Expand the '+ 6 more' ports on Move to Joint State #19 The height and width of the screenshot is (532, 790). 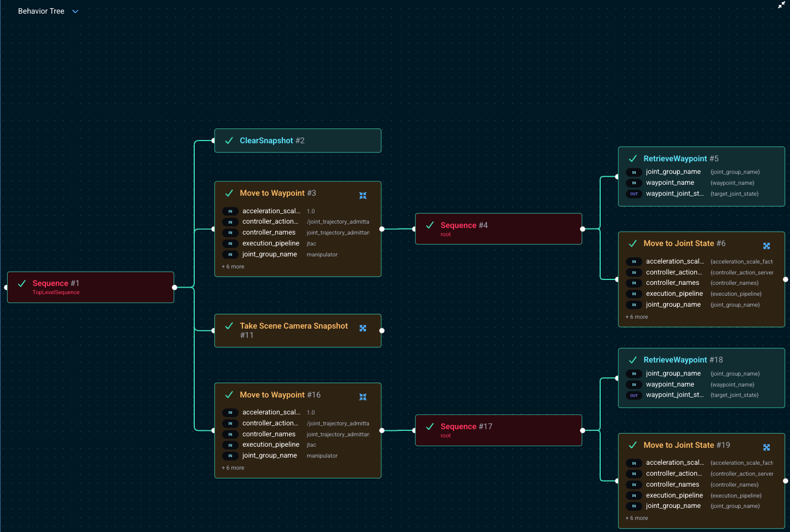[x=636, y=518]
